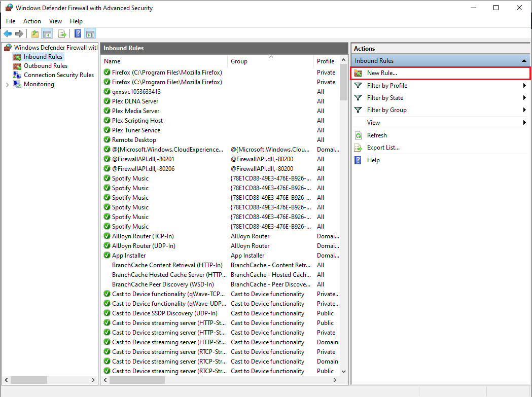Viewport: 532px width, 397px height.
Task: Open the View menu in menu bar
Action: coord(55,21)
